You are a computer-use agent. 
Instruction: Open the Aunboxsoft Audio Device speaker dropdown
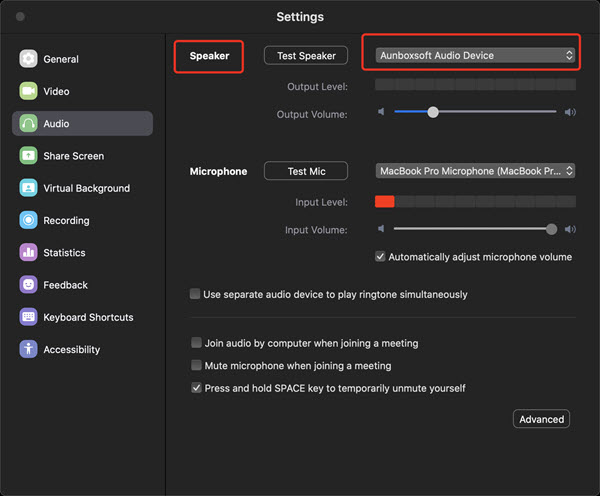click(x=475, y=55)
